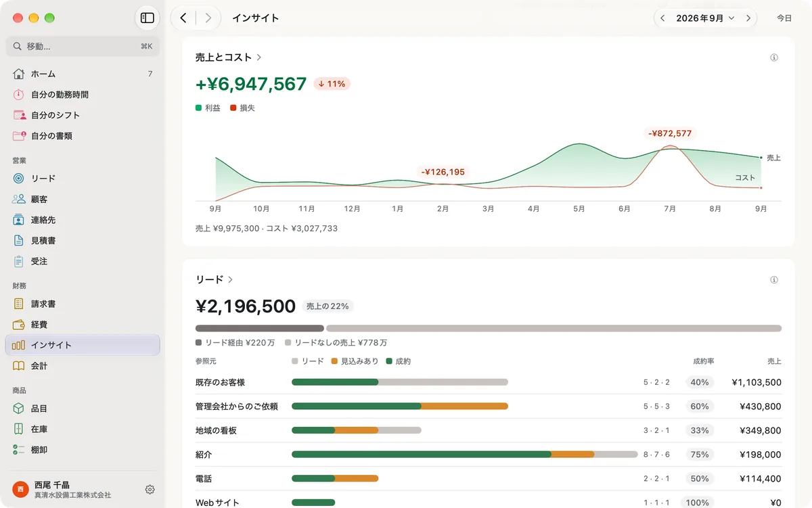This screenshot has height=508, width=812.
Task: Go forward with the right chevron
Action: pos(208,18)
